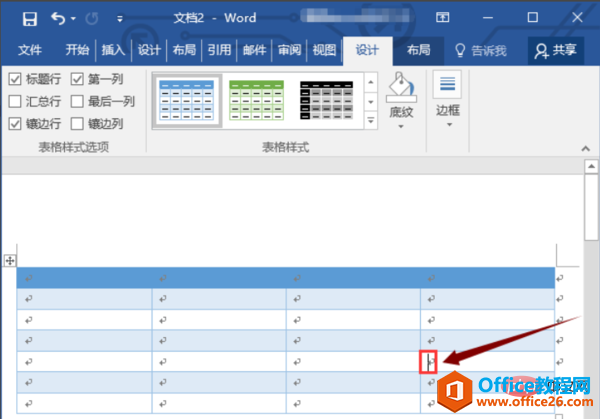Image resolution: width=600 pixels, height=419 pixels.
Task: Click the second column header cell
Action: 219,278
